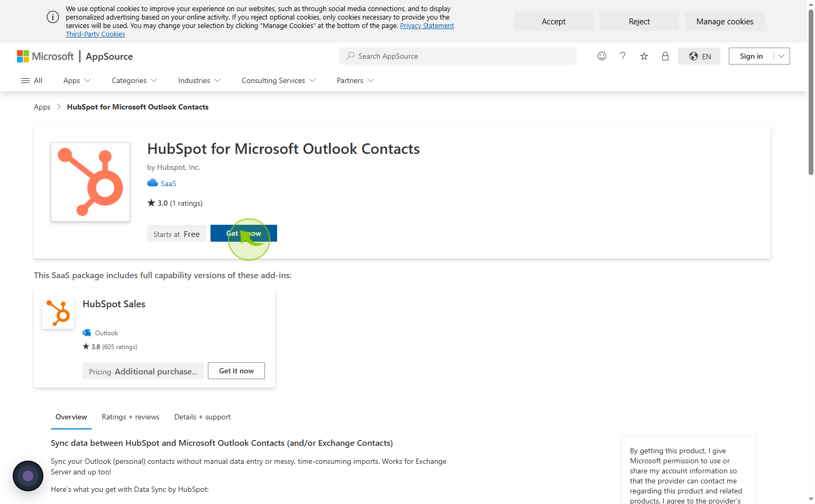The height and width of the screenshot is (504, 815).
Task: Open the All hamburger menu
Action: coord(32,80)
